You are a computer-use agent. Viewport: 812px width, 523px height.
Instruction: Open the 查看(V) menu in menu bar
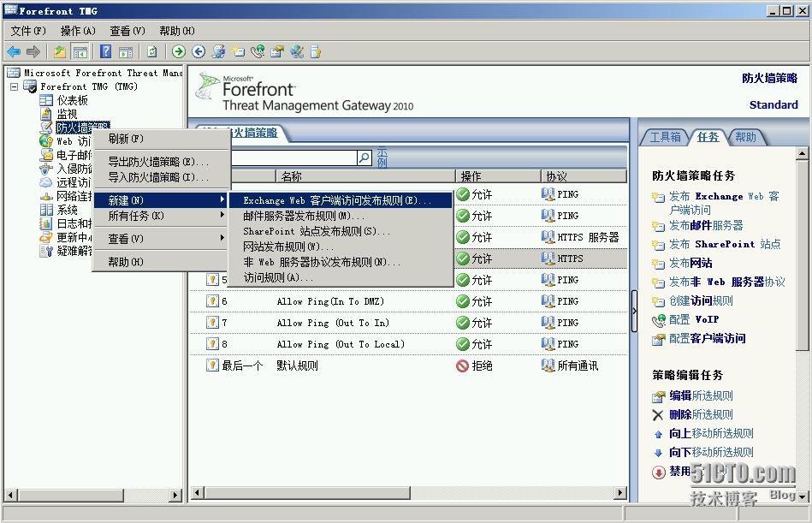tap(127, 31)
